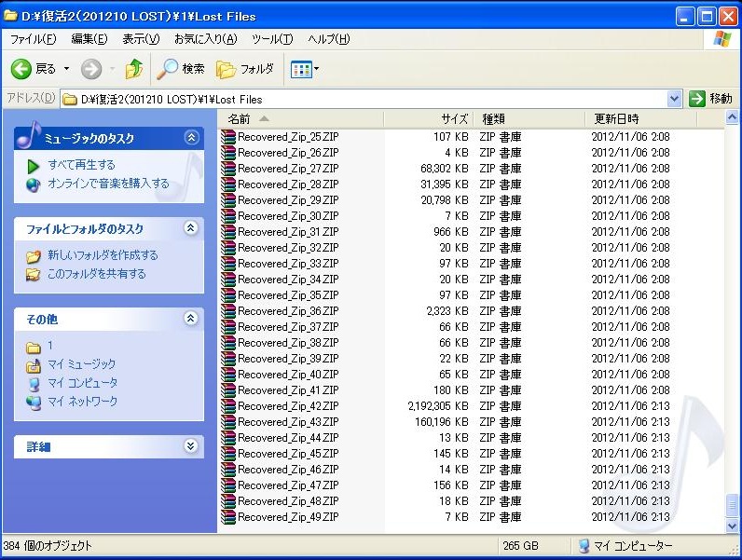This screenshot has width=742, height=560.
Task: Click 新しいフォルダを作成する link
Action: pos(103,255)
